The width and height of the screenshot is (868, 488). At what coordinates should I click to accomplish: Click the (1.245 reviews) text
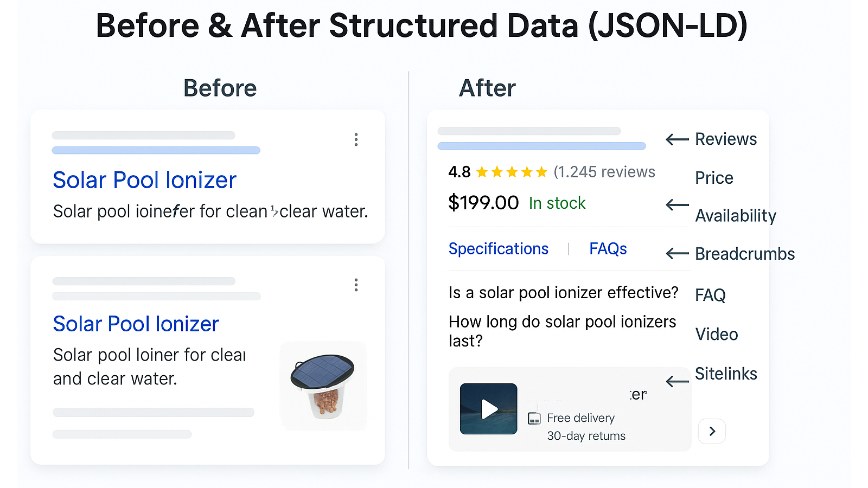pyautogui.click(x=604, y=172)
